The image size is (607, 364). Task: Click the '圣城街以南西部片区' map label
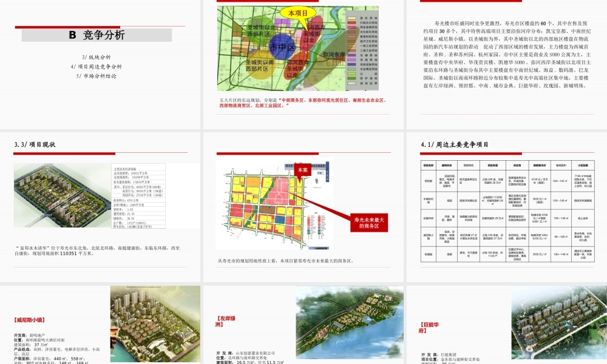(260, 66)
